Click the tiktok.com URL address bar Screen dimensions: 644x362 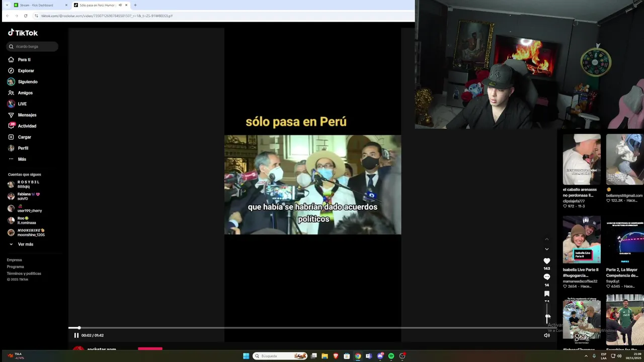point(221,16)
